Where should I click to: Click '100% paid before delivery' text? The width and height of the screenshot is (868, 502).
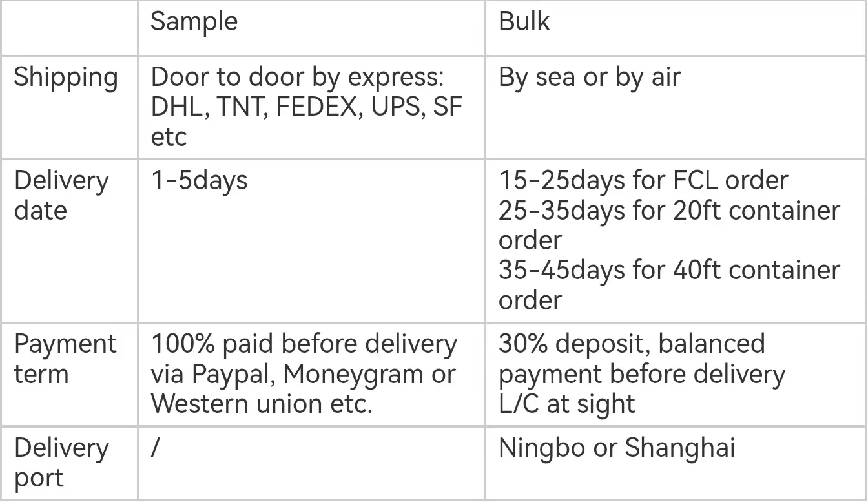[304, 344]
